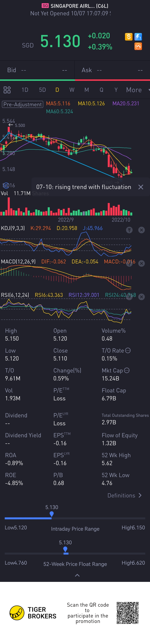The height and width of the screenshot is (644, 150).
Task: Tap the Bid price section
Action: tap(37, 70)
